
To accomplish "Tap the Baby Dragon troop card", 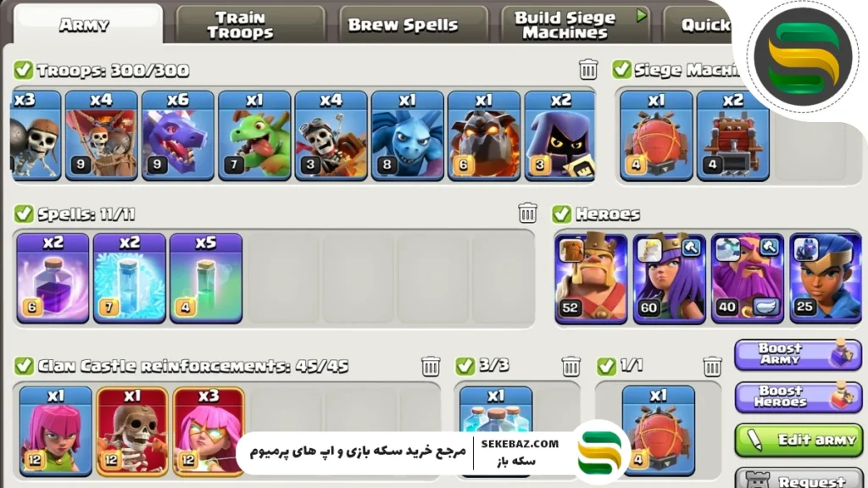I will 254,136.
